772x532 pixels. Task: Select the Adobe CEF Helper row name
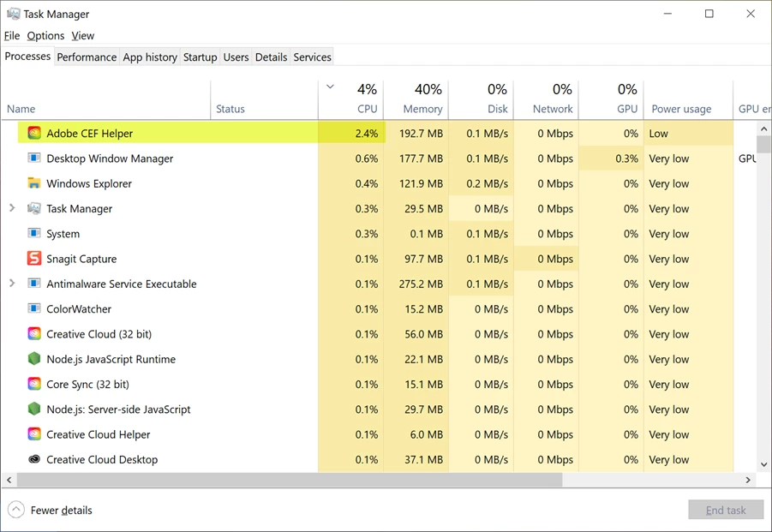click(90, 134)
